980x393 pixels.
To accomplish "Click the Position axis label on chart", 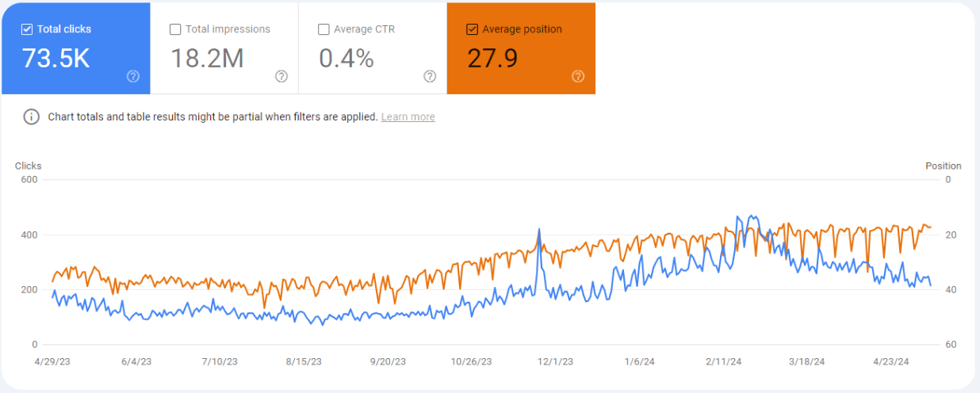I will coord(943,166).
